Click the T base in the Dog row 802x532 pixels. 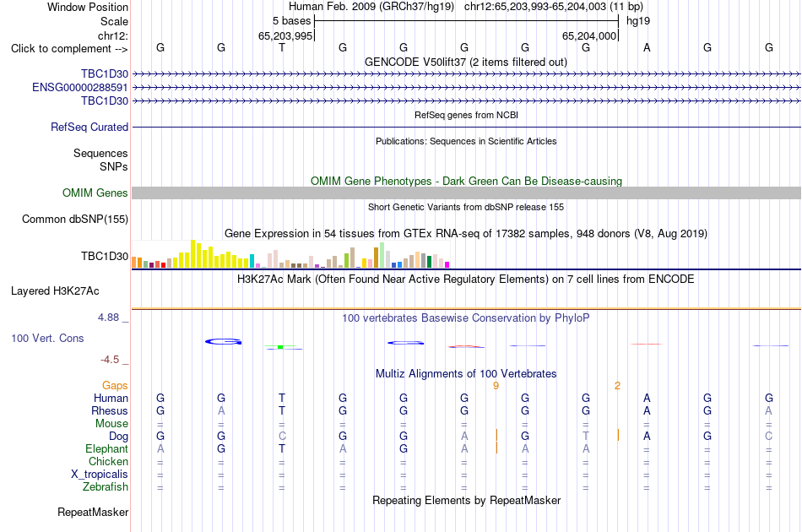coord(586,436)
